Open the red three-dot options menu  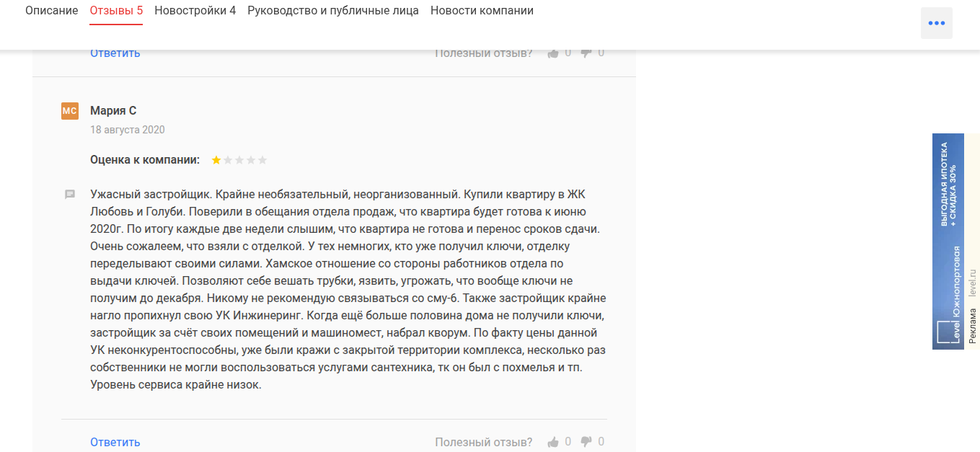936,22
